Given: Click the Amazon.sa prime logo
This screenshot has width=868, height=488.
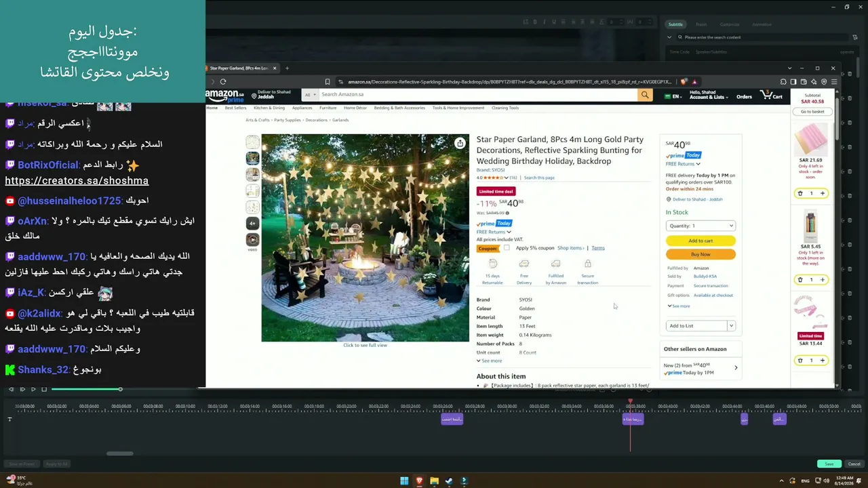Looking at the screenshot, I should pyautogui.click(x=224, y=96).
